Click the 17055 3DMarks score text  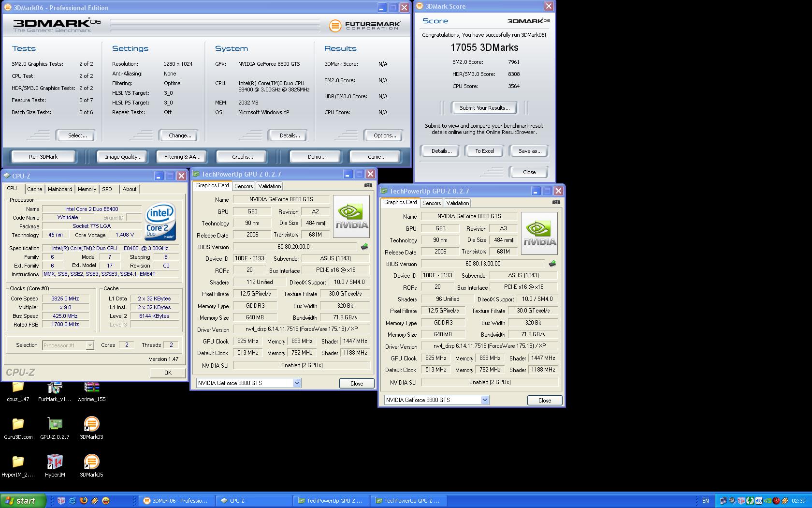(484, 47)
